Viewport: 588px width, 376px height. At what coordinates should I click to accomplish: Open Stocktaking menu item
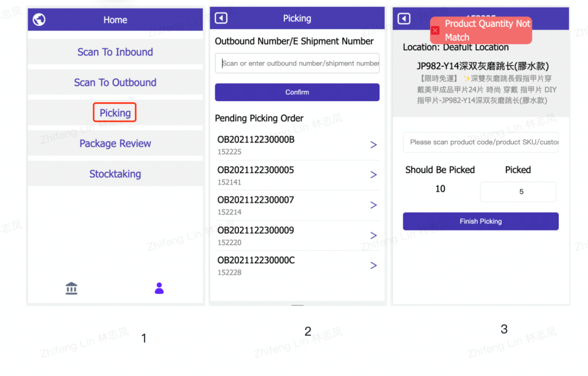click(x=115, y=174)
